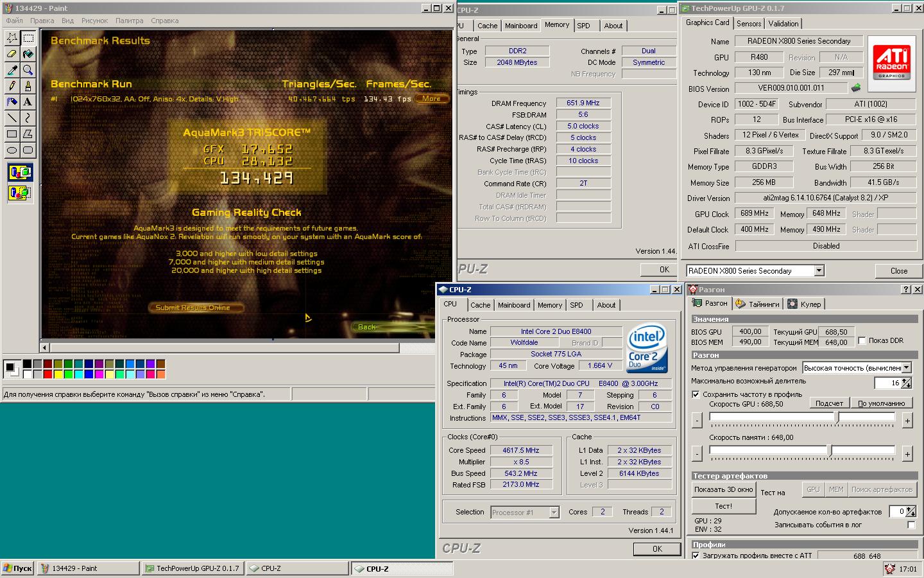
Task: Pick the red color swatch in Paint palette
Action: pos(47,374)
